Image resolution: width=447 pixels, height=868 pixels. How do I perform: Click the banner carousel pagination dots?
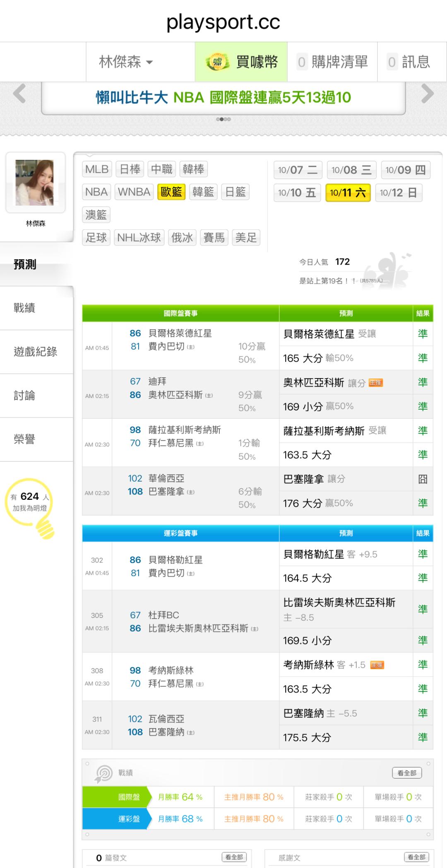tap(223, 119)
